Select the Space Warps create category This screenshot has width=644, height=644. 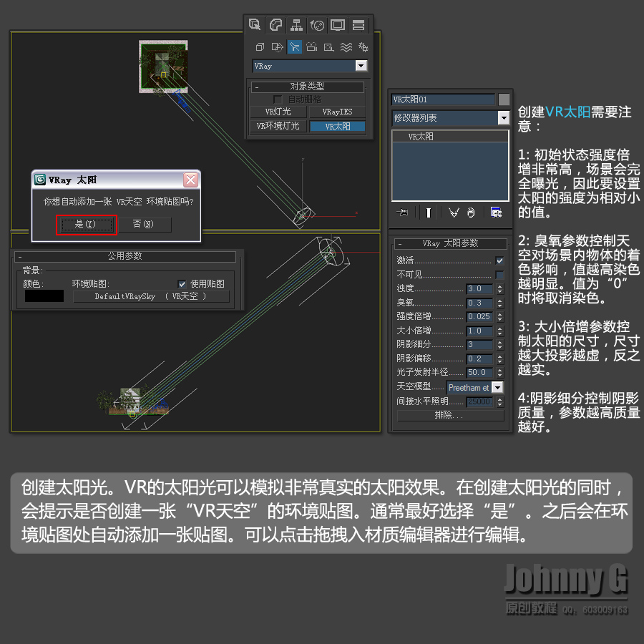pyautogui.click(x=346, y=47)
